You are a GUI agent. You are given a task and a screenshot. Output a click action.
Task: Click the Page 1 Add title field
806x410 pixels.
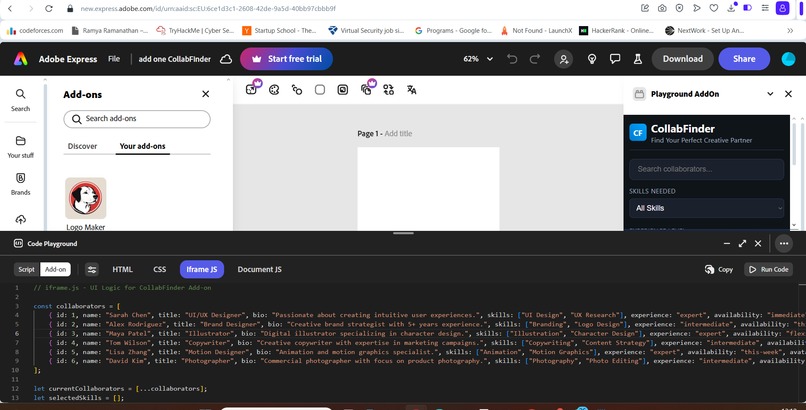point(385,134)
